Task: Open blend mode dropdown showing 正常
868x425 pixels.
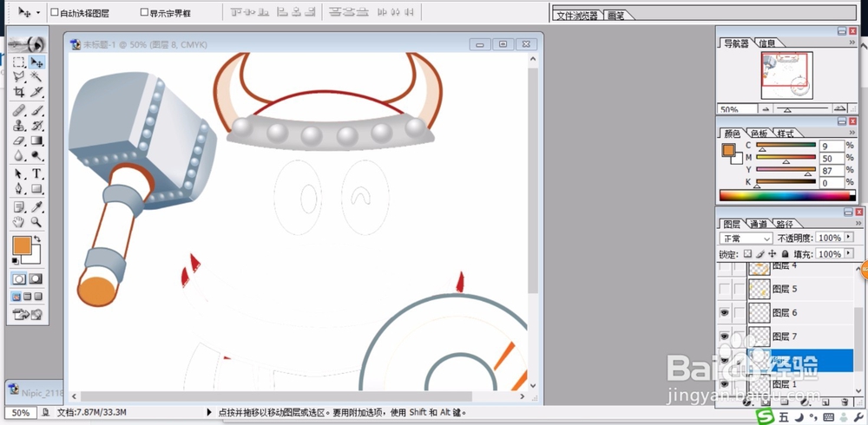Action: click(746, 239)
